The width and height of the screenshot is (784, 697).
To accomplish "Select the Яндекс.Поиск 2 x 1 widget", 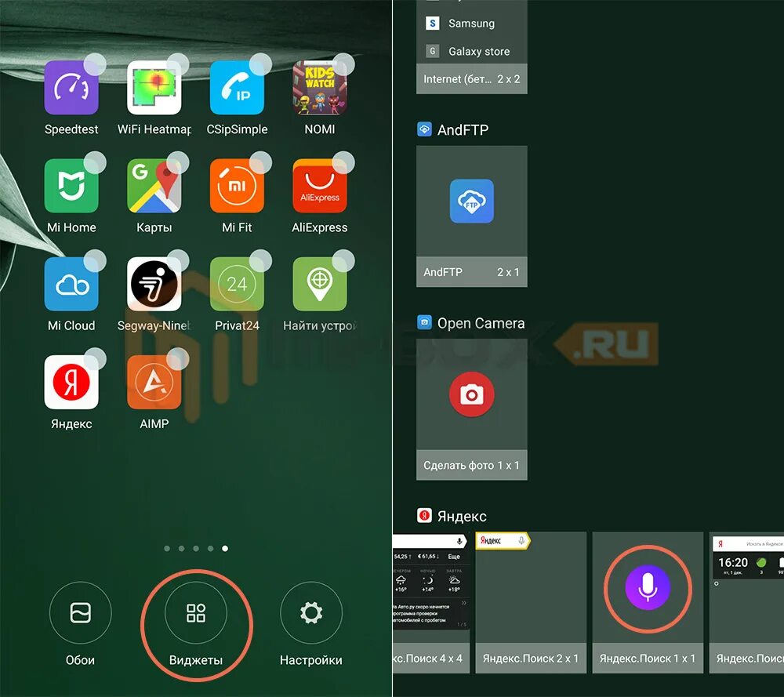I will [x=531, y=602].
